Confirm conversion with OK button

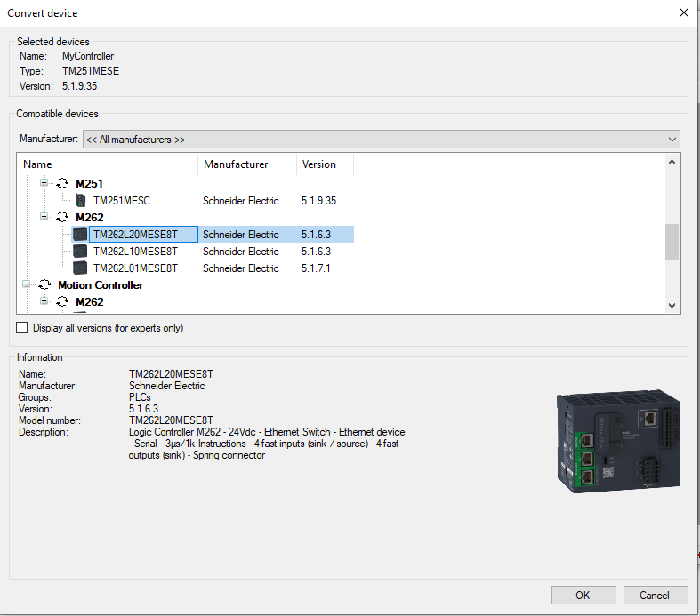click(583, 595)
